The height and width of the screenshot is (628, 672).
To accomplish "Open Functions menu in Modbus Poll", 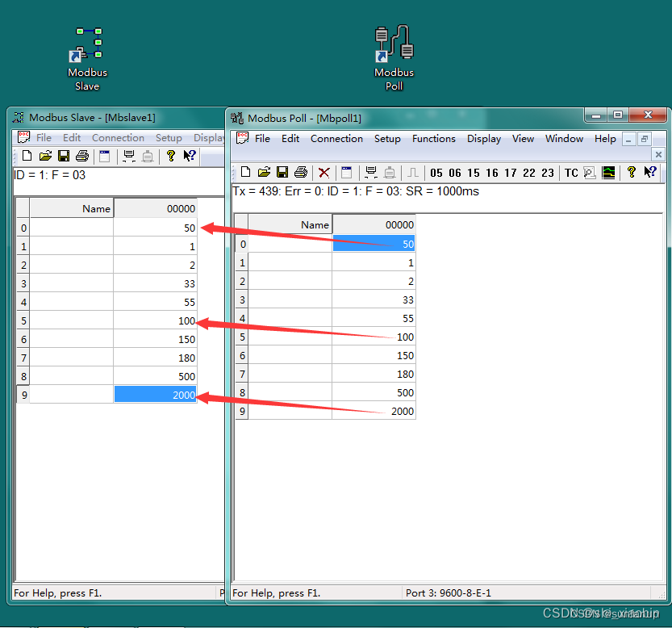I will pos(434,139).
